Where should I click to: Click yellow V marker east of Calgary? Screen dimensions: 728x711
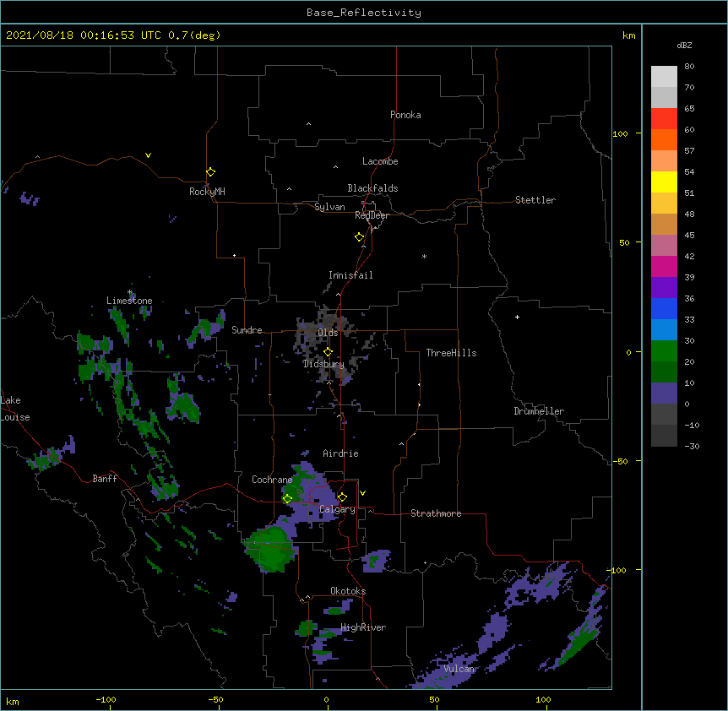point(362,493)
